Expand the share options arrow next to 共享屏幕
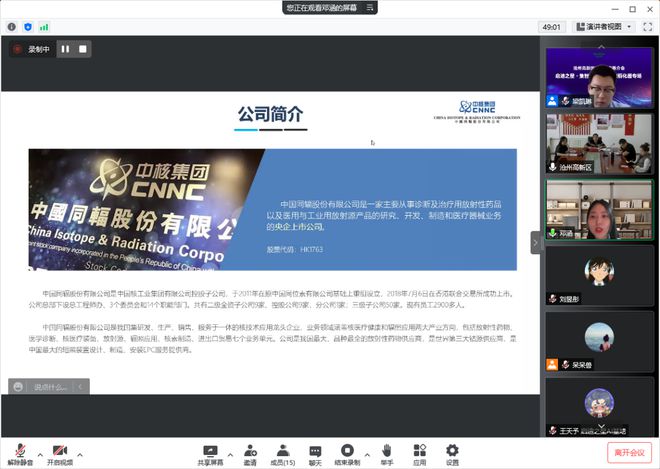The height and width of the screenshot is (469, 660). point(230,455)
